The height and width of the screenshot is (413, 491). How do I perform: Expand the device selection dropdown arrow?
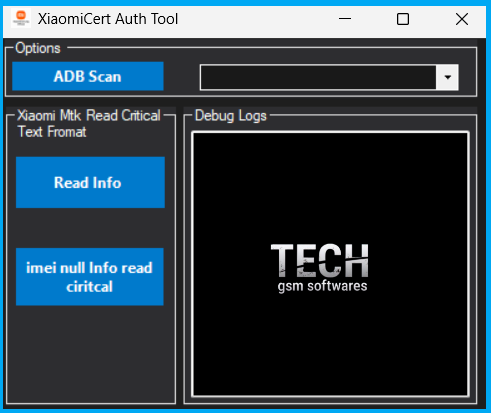pos(447,77)
